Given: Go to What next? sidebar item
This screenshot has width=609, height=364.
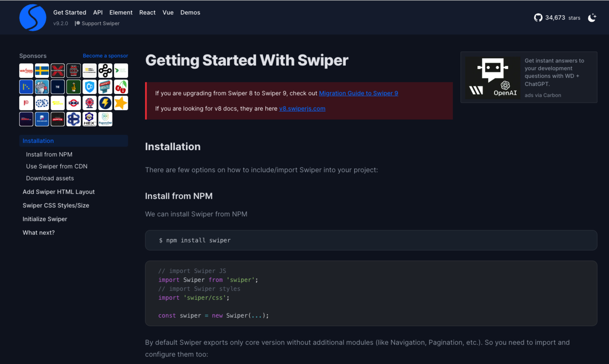Looking at the screenshot, I should 39,233.
